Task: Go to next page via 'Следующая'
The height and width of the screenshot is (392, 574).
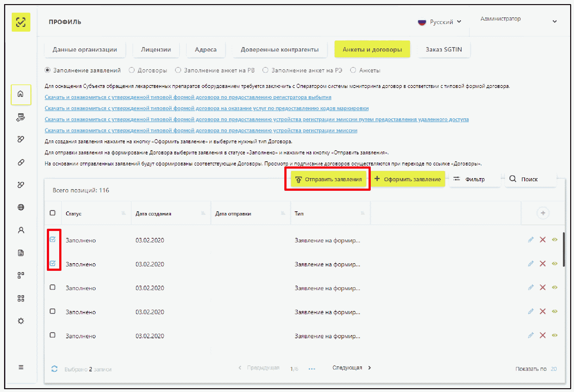Action: point(351,368)
